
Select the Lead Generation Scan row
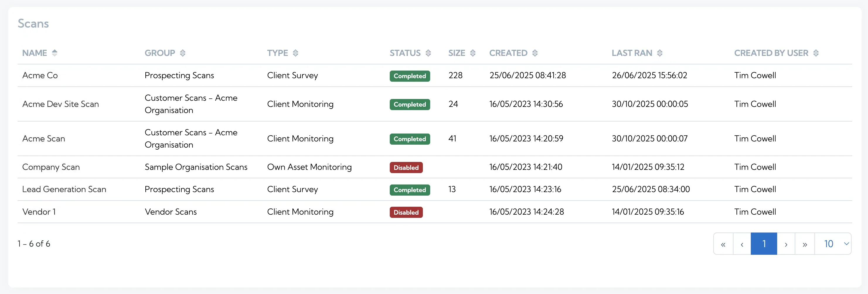[x=64, y=189]
